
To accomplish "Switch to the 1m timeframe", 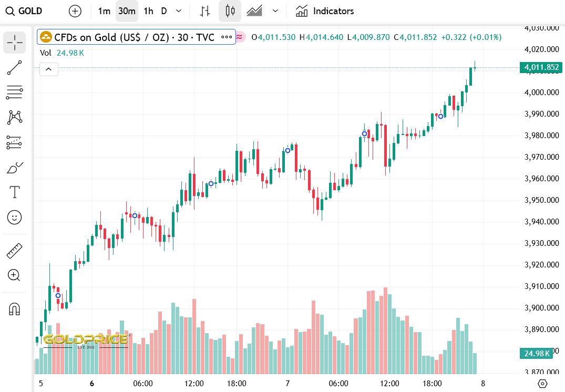I will coord(104,11).
